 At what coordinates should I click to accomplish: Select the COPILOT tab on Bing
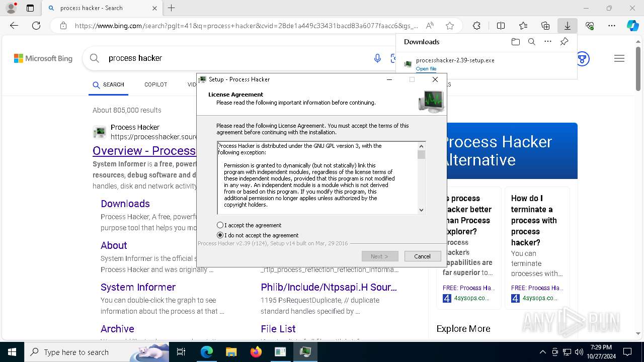[x=156, y=84]
